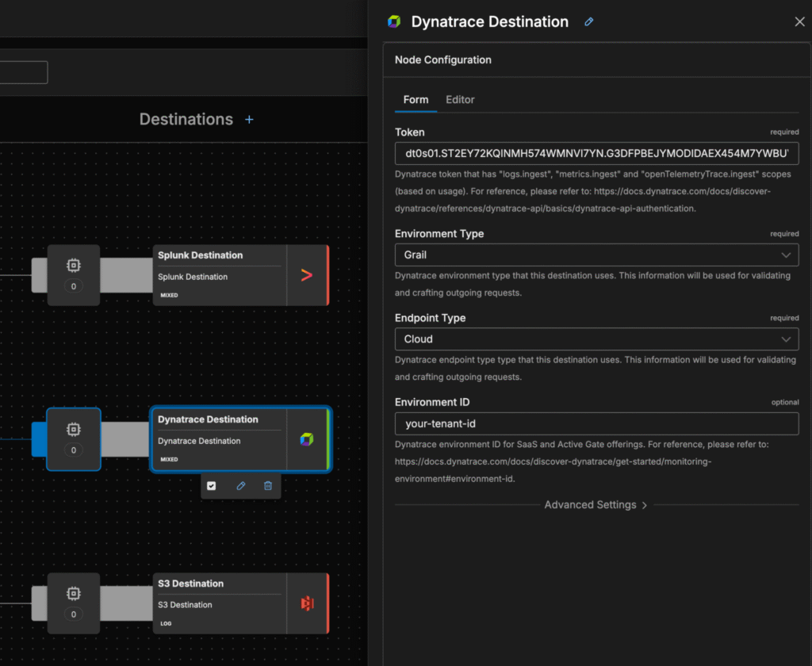Click processor chip icon left of S3 Destination
Image resolution: width=812 pixels, height=666 pixels.
pyautogui.click(x=74, y=593)
